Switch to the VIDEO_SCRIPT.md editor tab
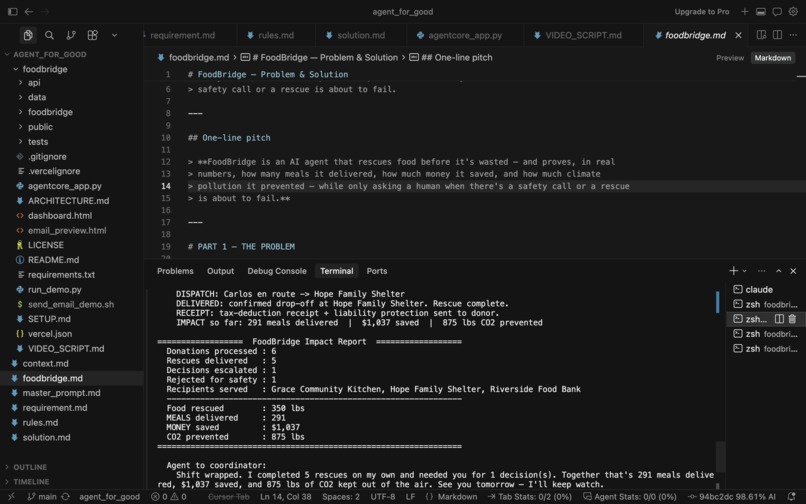Screen dimensions: 806x504 pos(583,35)
